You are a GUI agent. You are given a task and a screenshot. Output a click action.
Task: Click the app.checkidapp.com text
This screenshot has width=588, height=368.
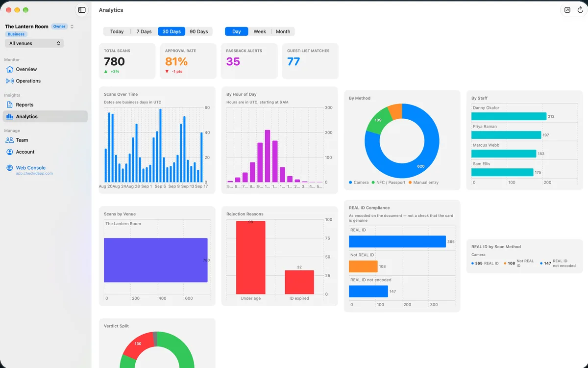(34, 174)
